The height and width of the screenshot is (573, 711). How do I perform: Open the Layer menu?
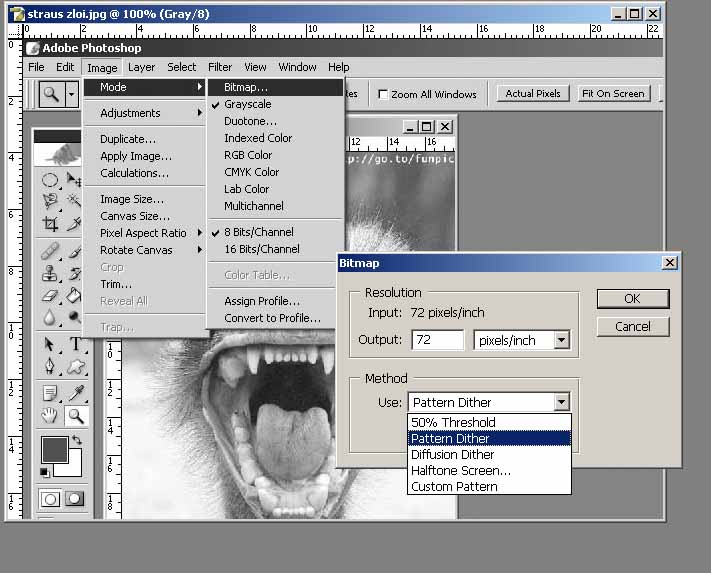tap(141, 67)
